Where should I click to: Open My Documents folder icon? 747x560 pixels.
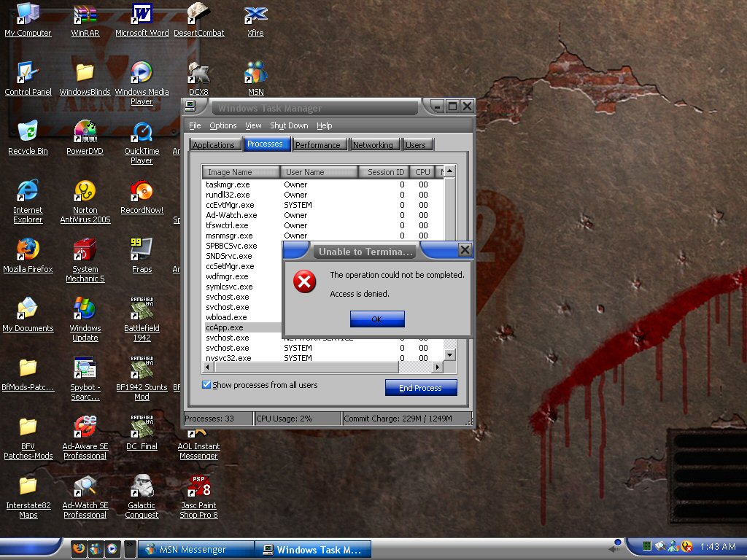pyautogui.click(x=28, y=314)
